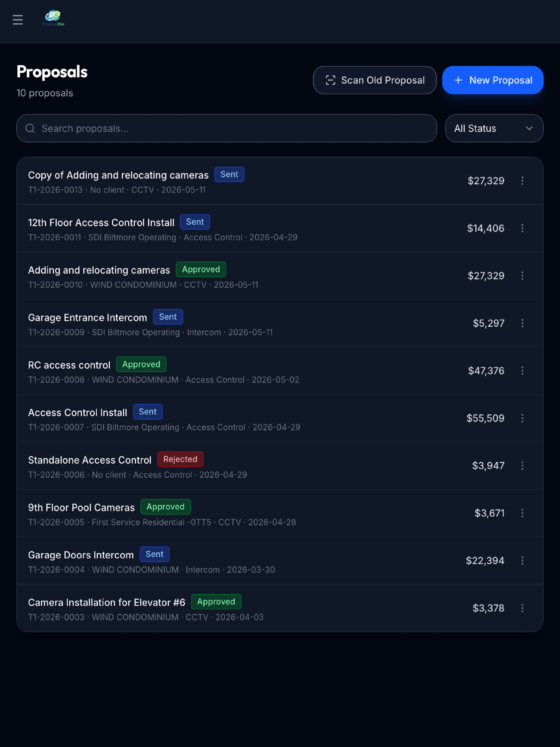Click the $3,947 amount
This screenshot has width=560, height=747.
click(x=488, y=466)
